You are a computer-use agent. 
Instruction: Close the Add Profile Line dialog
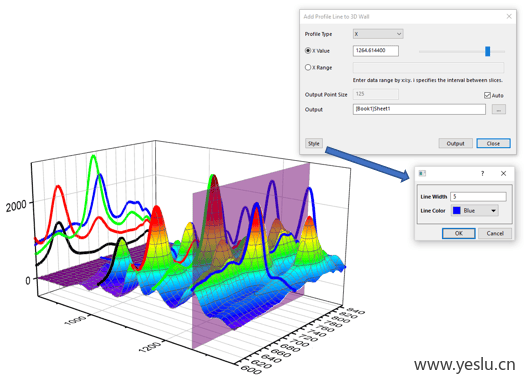509,16
